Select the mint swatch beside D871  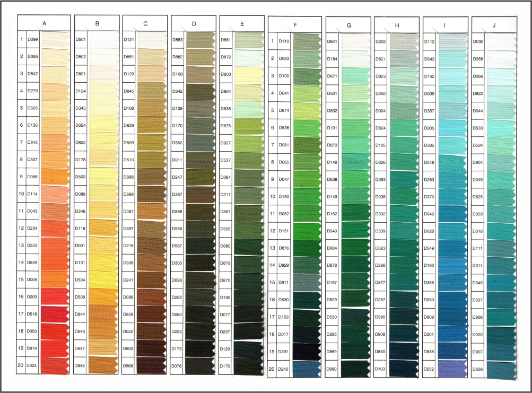[x=355, y=76]
